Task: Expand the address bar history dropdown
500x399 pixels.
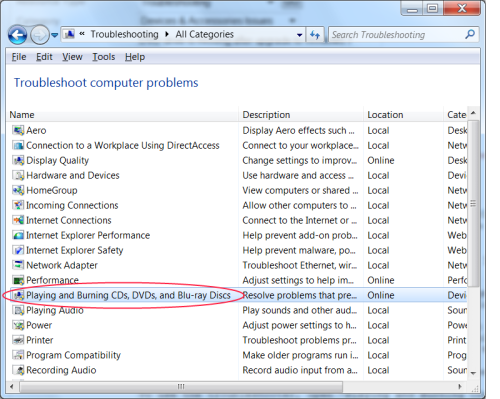Action: coord(299,35)
